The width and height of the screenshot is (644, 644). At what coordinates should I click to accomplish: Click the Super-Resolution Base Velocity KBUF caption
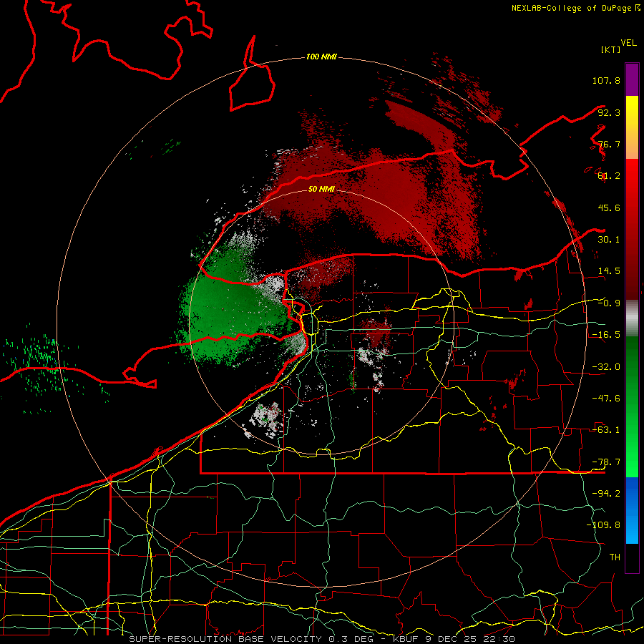[322, 639]
